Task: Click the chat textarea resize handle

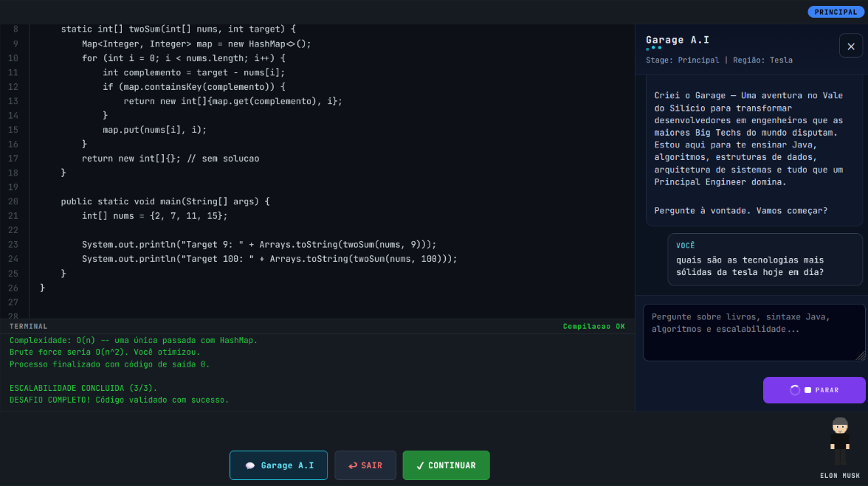Action: [860, 355]
